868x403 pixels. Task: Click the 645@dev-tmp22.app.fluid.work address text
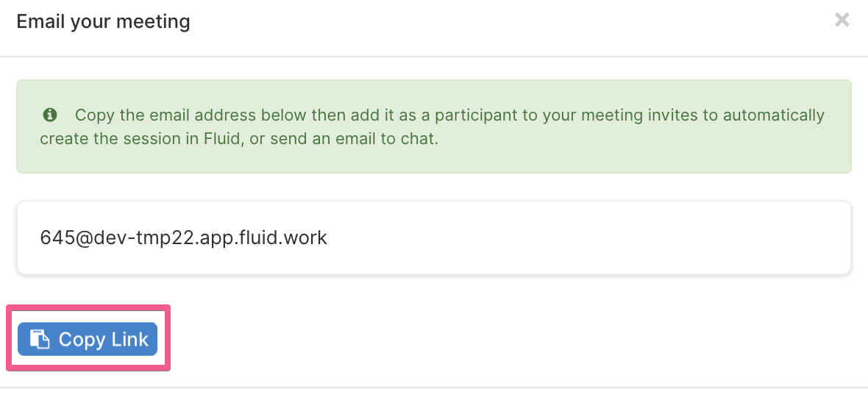tap(183, 238)
